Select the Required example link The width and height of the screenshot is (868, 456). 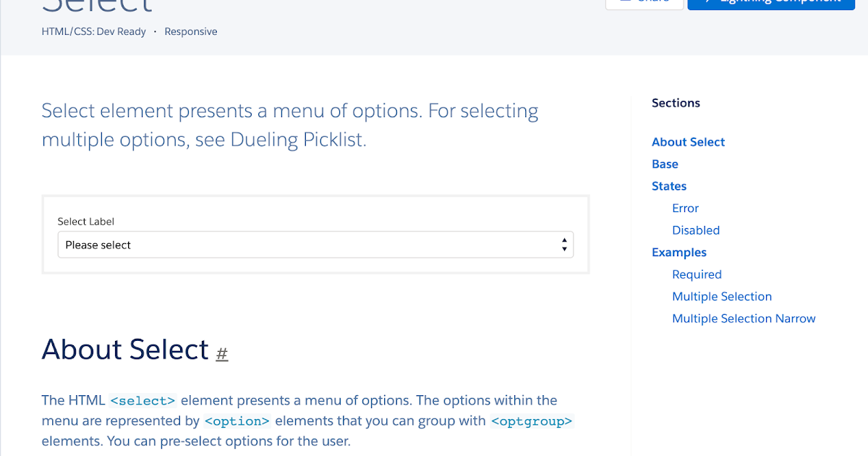pyautogui.click(x=697, y=274)
